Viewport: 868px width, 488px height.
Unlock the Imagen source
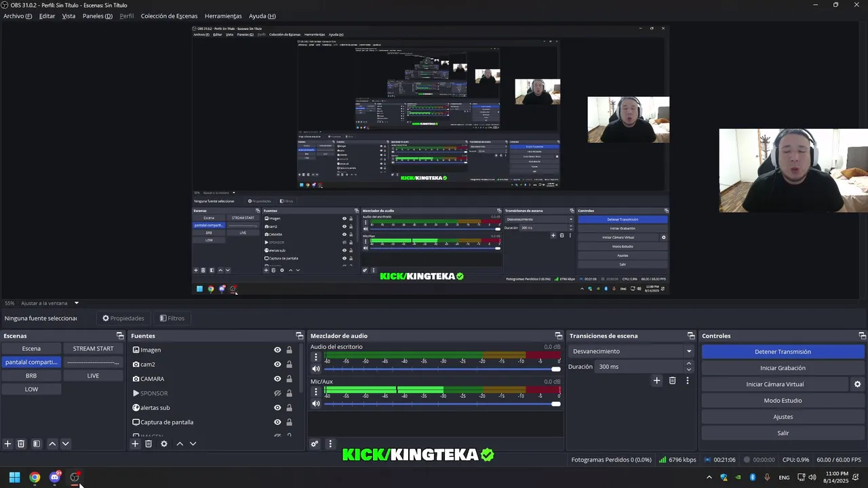point(290,350)
